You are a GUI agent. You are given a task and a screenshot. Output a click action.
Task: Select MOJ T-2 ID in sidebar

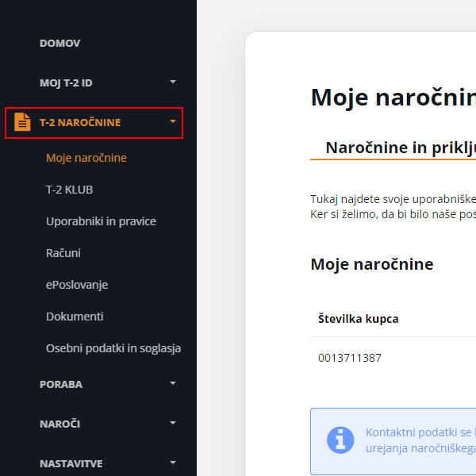[67, 83]
